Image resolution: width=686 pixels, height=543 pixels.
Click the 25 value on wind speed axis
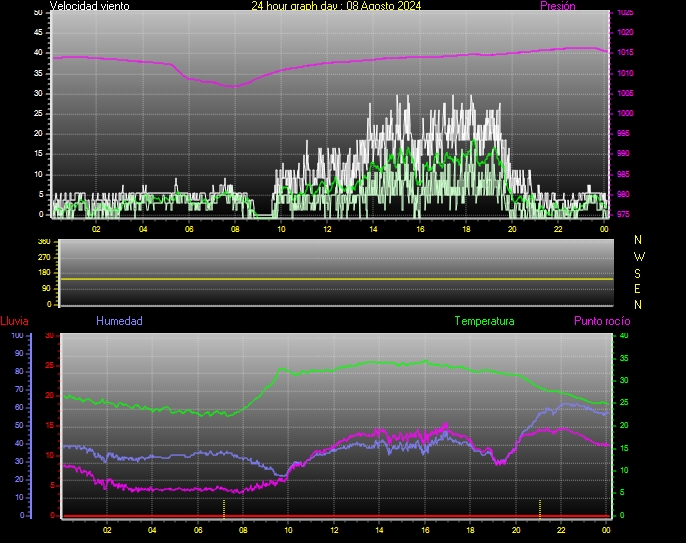pos(38,113)
